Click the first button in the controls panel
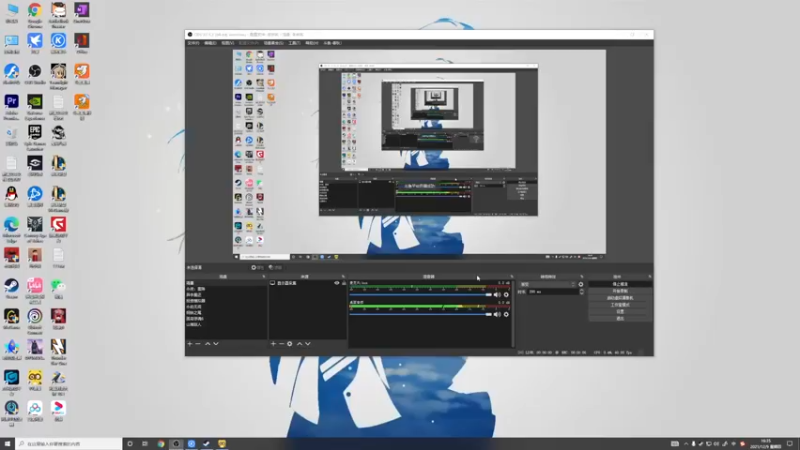 click(620, 284)
